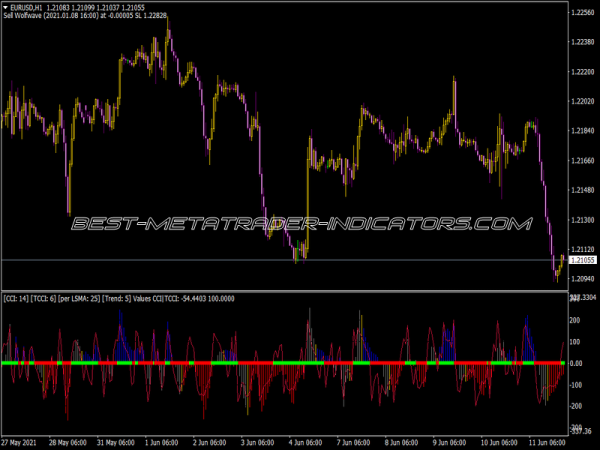The image size is (600, 450).
Task: Click the 200 level on indicator scale
Action: click(578, 320)
